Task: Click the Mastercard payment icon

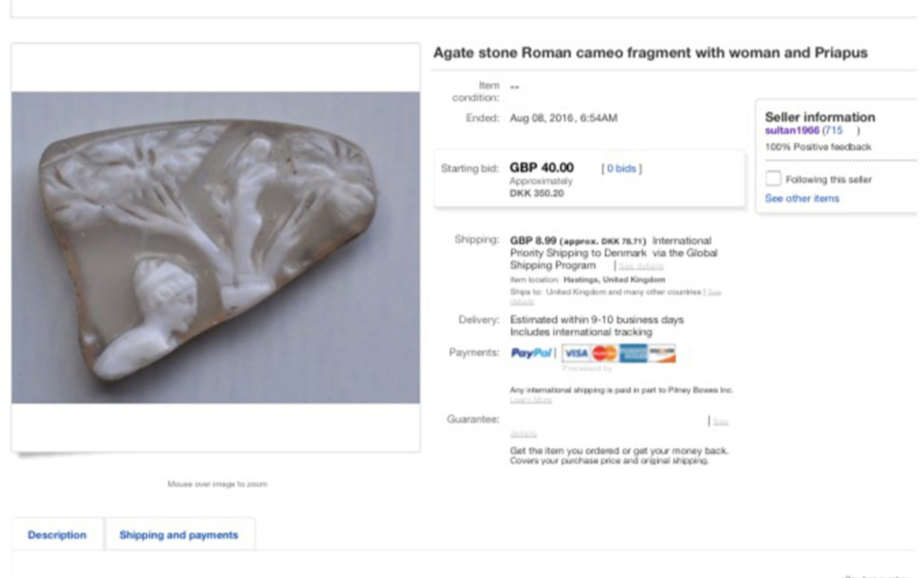Action: (x=605, y=354)
